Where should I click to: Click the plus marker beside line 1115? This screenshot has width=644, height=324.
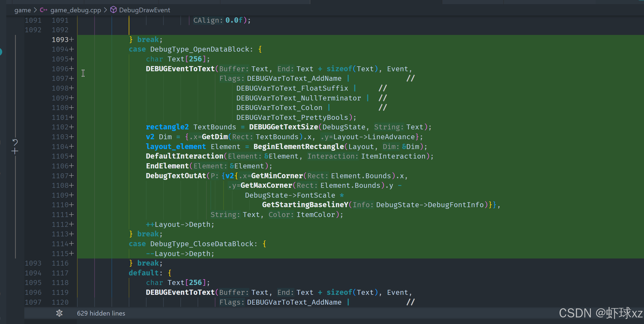(72, 254)
